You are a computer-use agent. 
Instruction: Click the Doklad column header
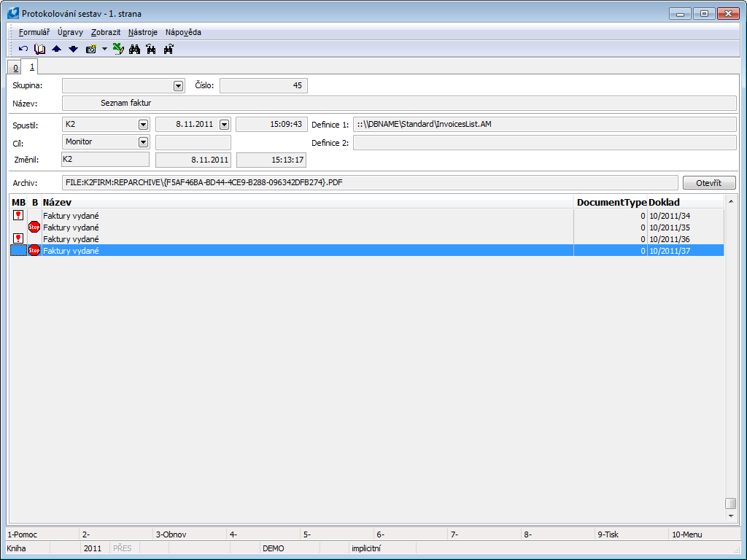(x=686, y=203)
